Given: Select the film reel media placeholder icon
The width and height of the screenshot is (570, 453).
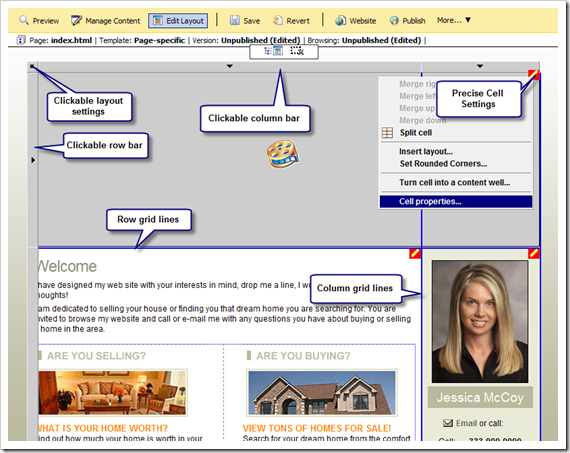Looking at the screenshot, I should coord(283,154).
